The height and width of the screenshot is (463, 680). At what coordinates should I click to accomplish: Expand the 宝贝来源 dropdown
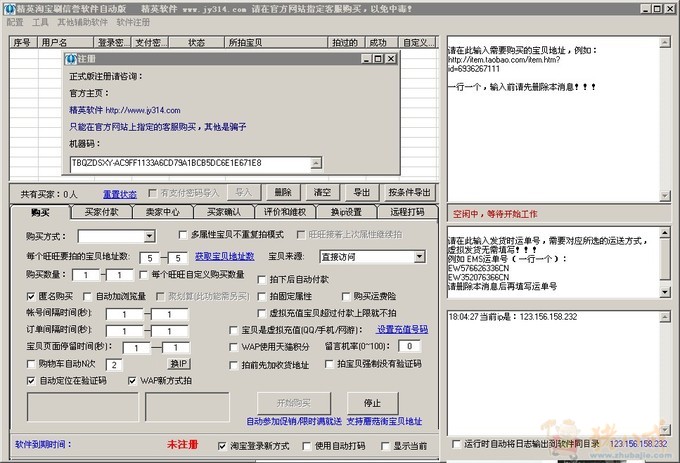418,257
